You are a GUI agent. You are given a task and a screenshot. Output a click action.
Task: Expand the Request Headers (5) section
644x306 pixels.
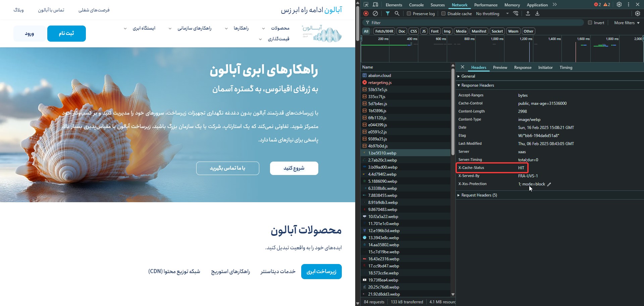[479, 195]
